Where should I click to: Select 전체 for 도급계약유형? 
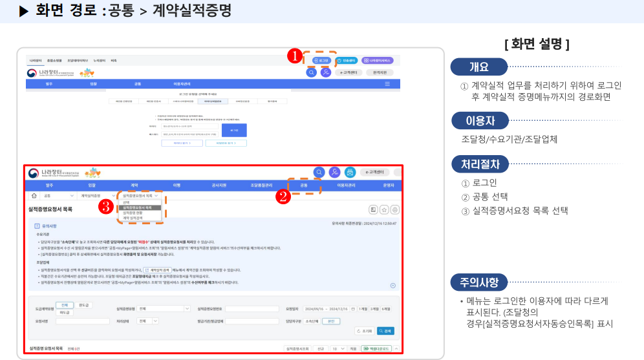click(65, 306)
